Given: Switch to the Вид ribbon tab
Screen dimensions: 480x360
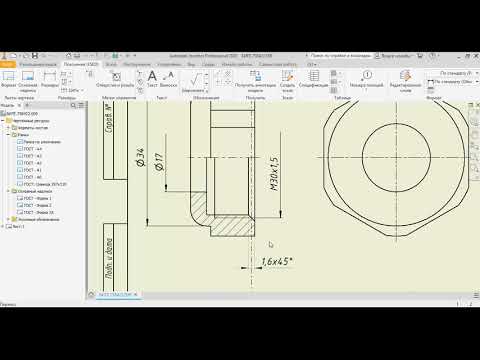Looking at the screenshot, I should point(191,64).
